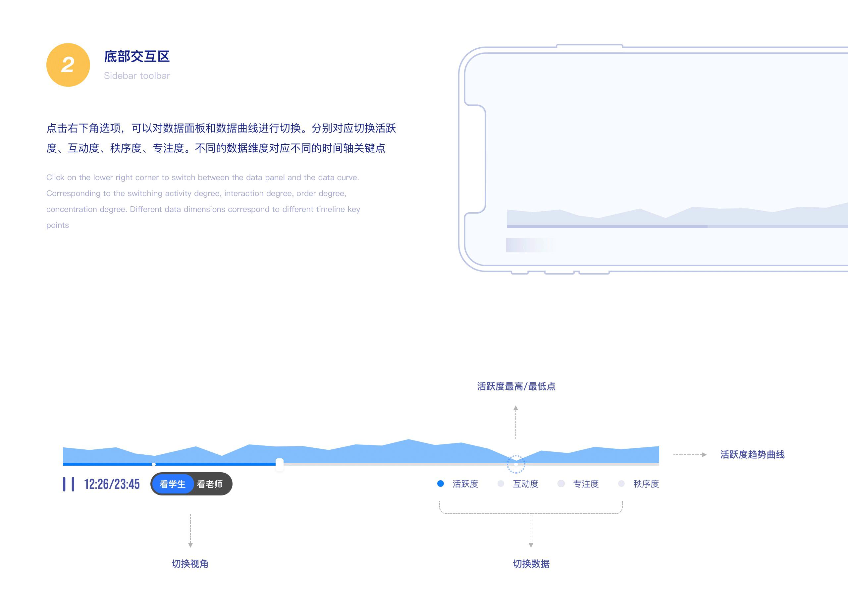Click the 活跃度趋势曲线 label
Image resolution: width=848 pixels, height=616 pixels.
pos(752,454)
